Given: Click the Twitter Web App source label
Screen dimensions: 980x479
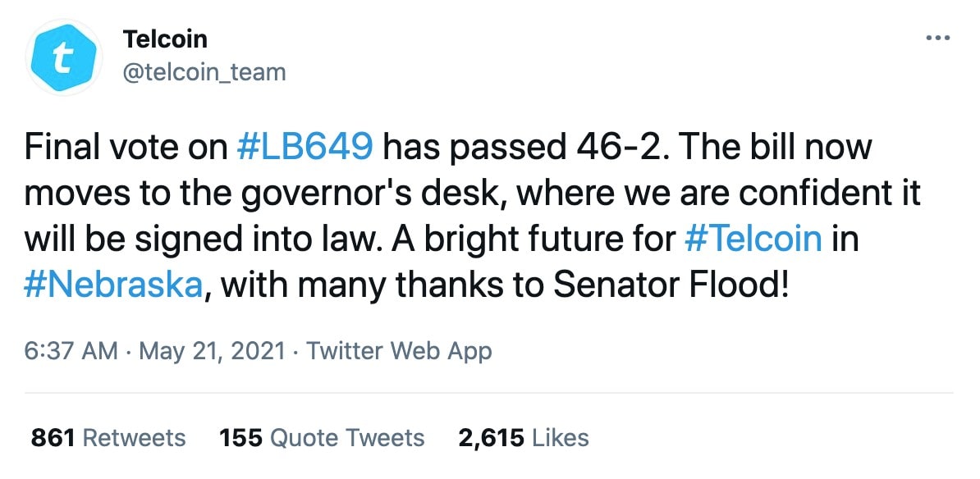Looking at the screenshot, I should [399, 351].
